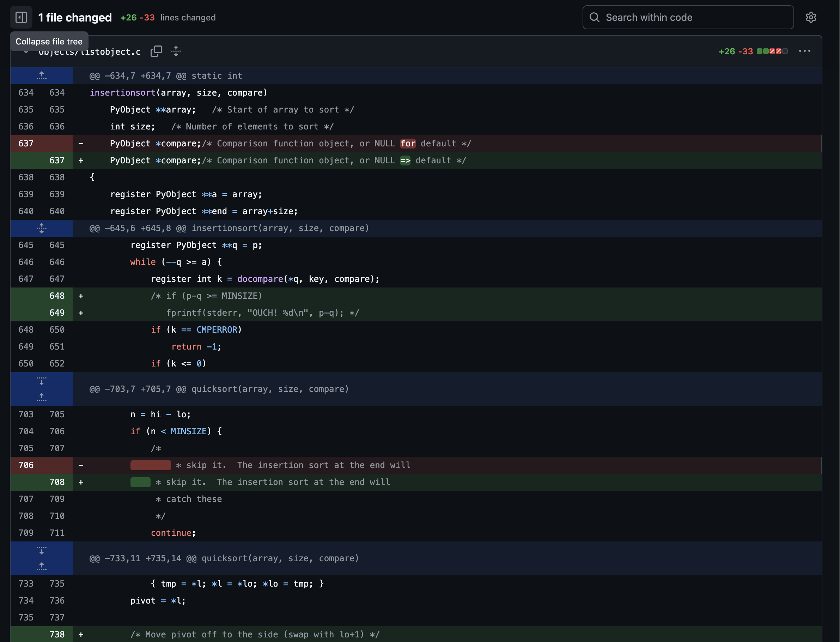Expand down arrow before quicksort 703 hunk
840x642 pixels.
point(42,381)
